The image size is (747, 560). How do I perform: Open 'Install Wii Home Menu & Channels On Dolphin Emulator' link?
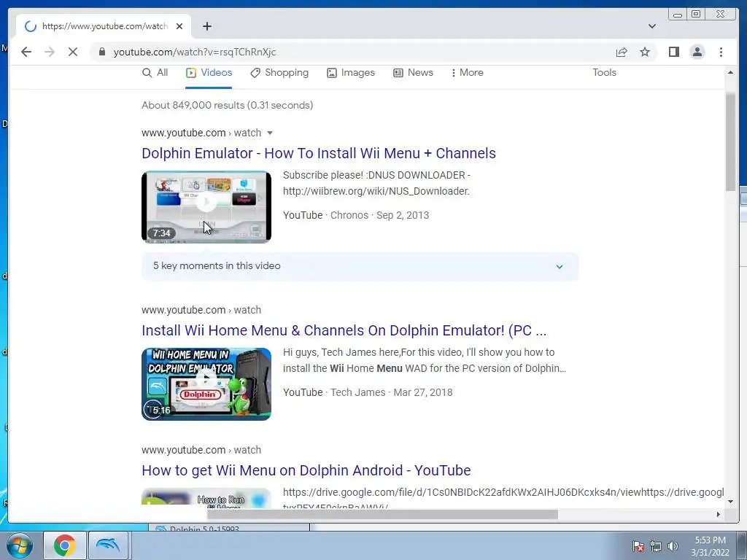[x=344, y=330]
